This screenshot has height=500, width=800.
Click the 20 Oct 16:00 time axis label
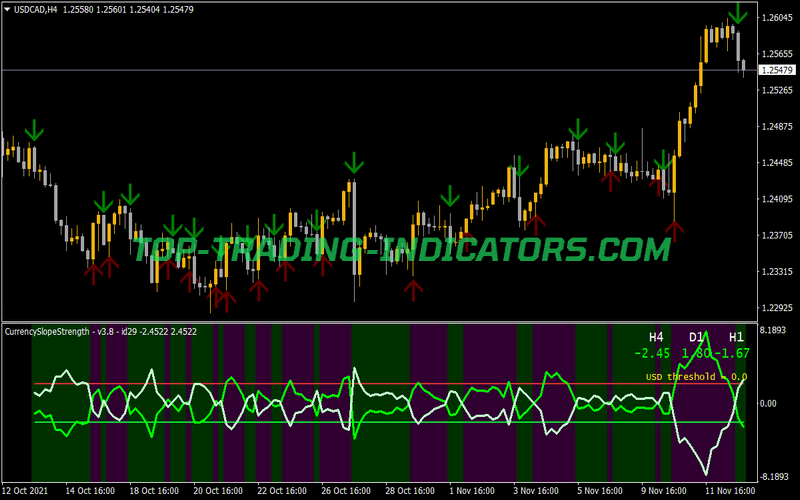[218, 491]
